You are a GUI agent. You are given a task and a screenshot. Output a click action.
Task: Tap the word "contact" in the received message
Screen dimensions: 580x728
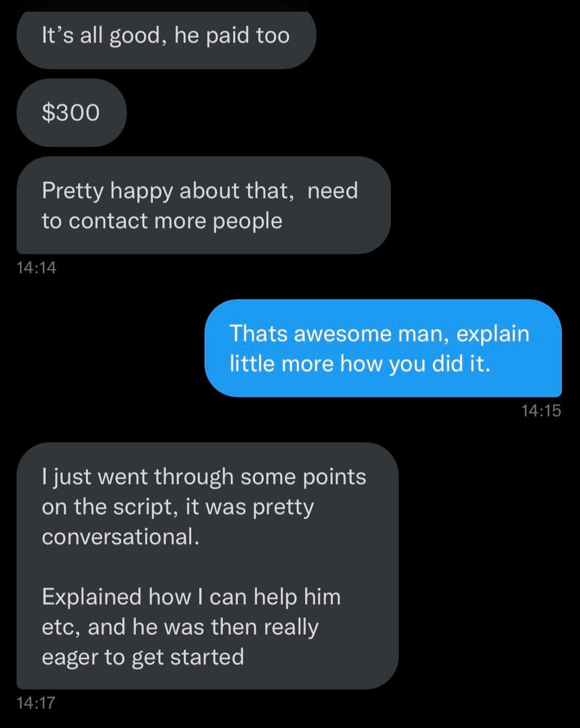point(108,221)
